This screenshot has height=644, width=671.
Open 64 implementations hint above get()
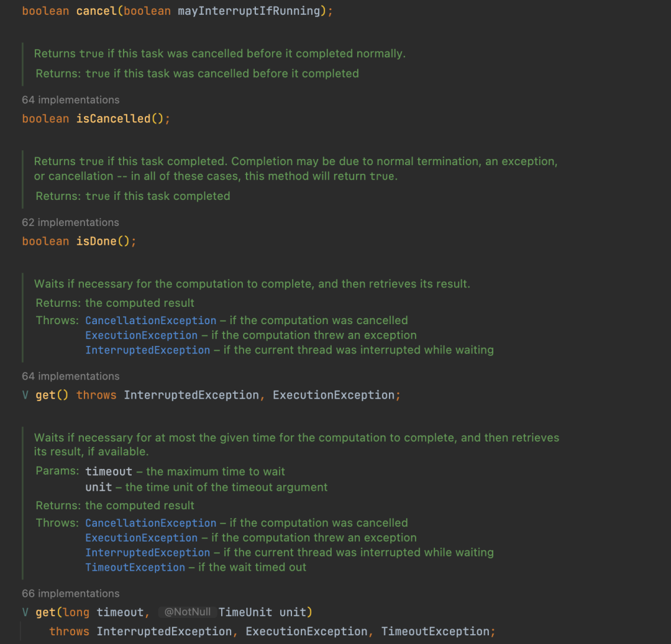click(x=70, y=376)
